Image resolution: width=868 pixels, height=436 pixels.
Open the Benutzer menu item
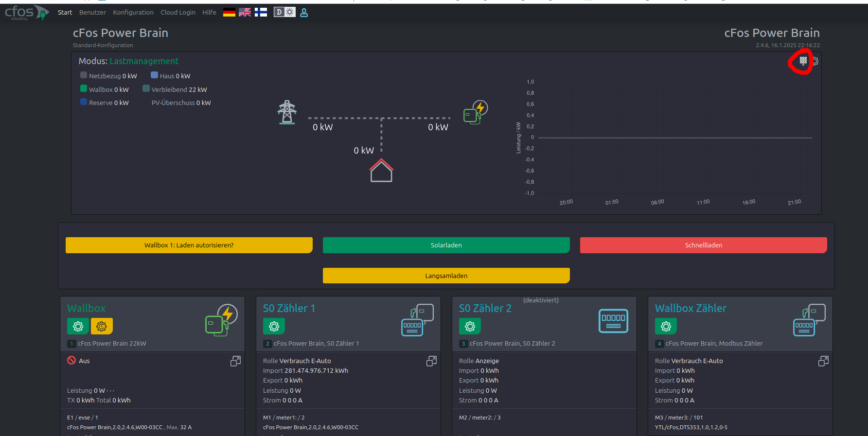(x=92, y=13)
